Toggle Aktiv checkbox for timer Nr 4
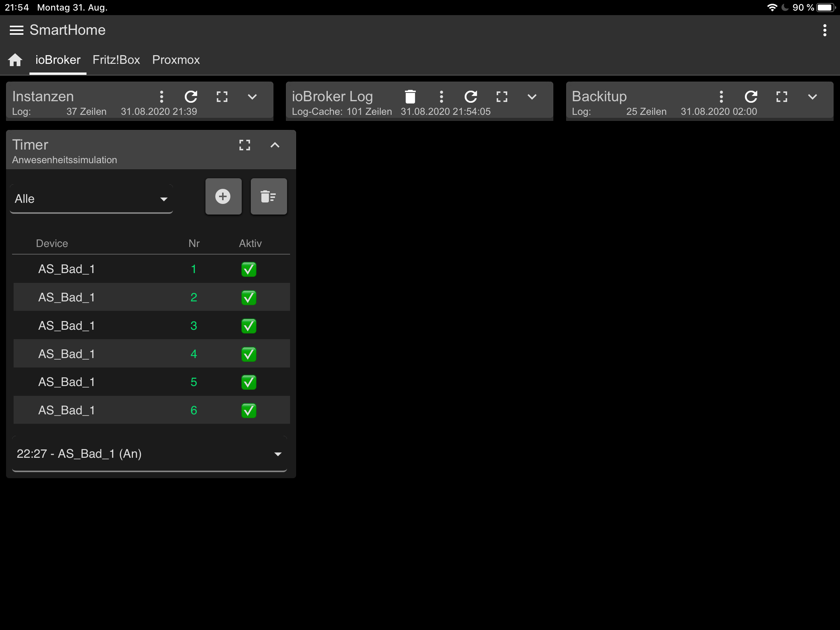 point(249,354)
